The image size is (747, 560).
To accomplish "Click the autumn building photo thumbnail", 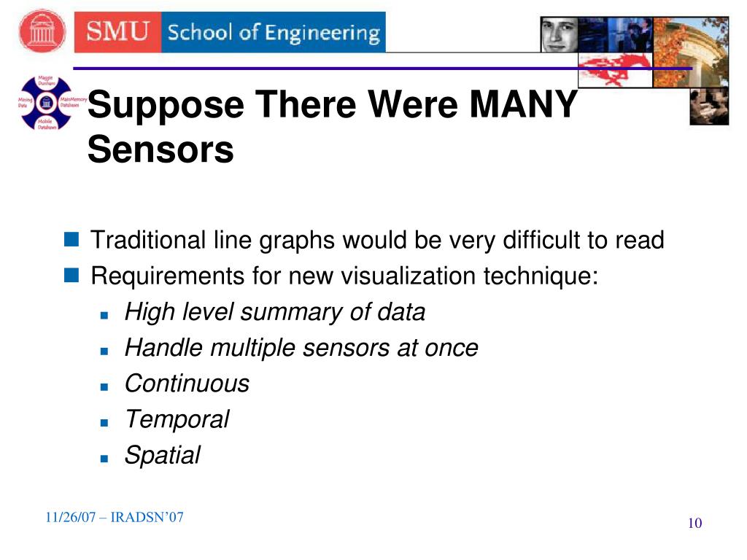I will click(690, 52).
